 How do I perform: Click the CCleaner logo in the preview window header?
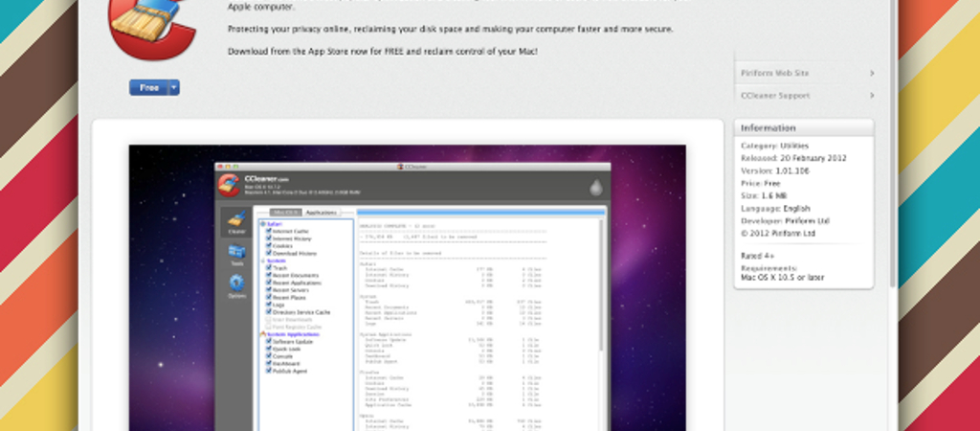[x=229, y=185]
